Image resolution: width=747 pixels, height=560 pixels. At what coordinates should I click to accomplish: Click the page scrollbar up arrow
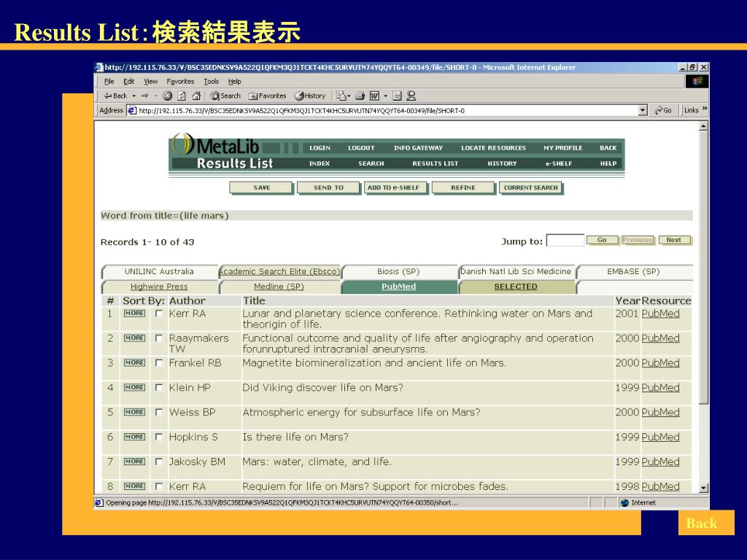703,126
